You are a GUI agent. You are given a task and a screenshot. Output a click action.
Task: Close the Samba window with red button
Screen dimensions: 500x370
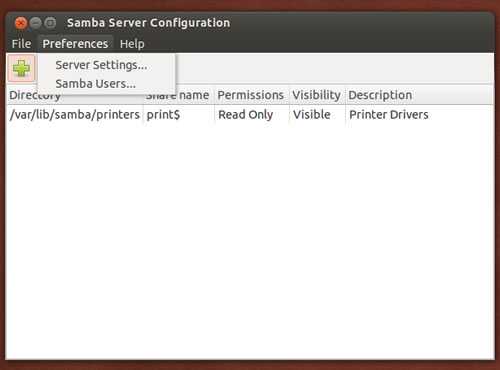pyautogui.click(x=21, y=23)
